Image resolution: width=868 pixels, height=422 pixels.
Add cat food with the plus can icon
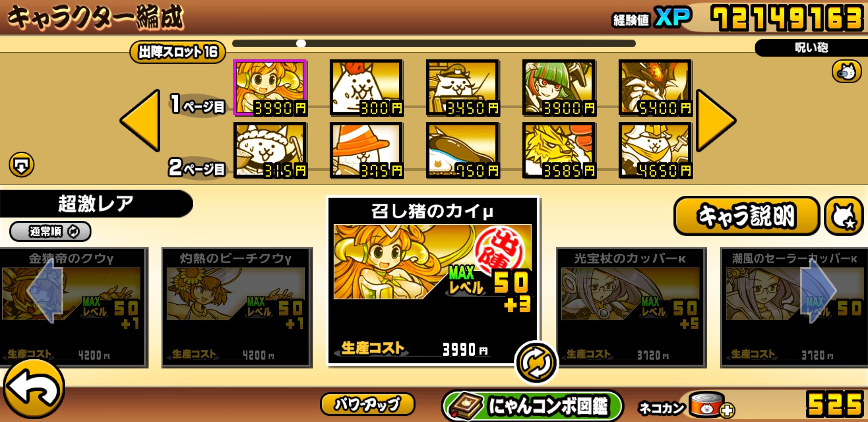coord(711,406)
